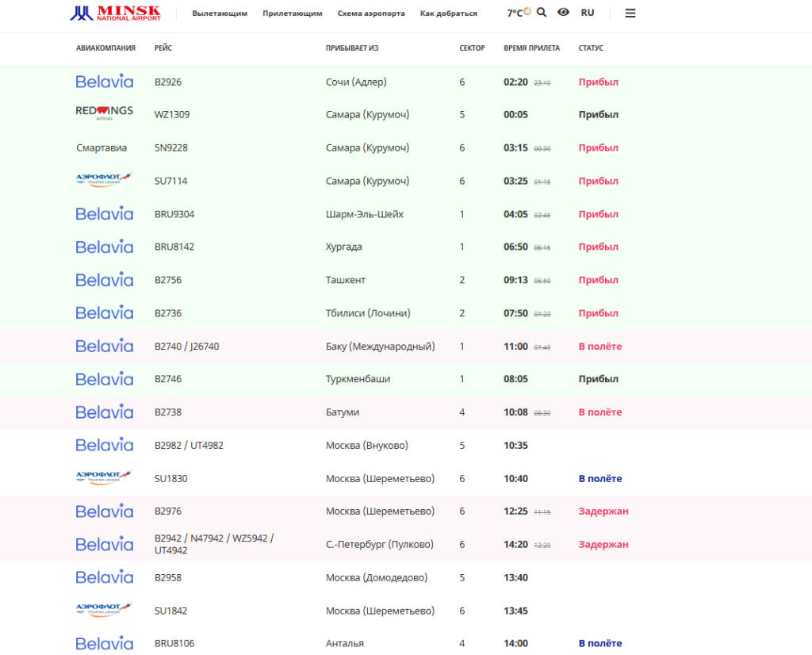The width and height of the screenshot is (812, 655).
Task: Click the Belavia logo for the Пулково flight
Action: coord(105,544)
